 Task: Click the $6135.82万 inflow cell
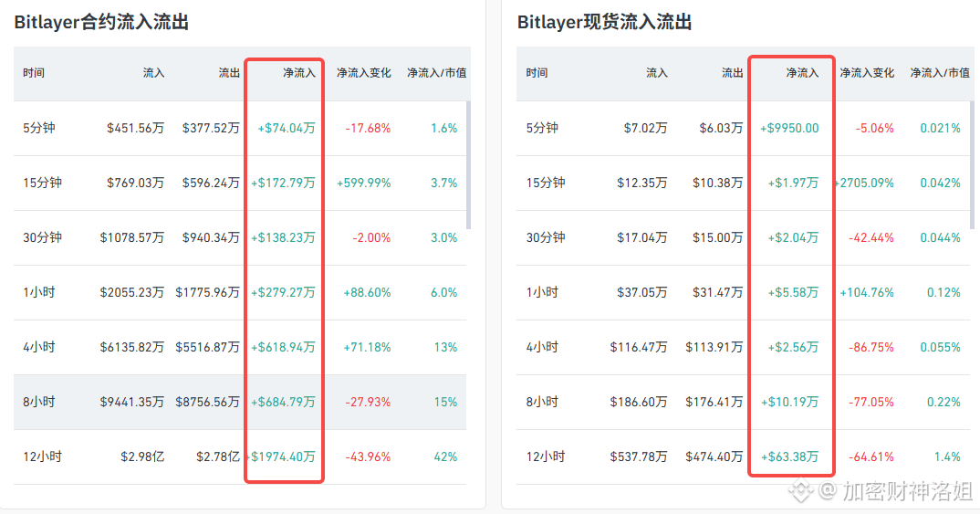pos(132,347)
